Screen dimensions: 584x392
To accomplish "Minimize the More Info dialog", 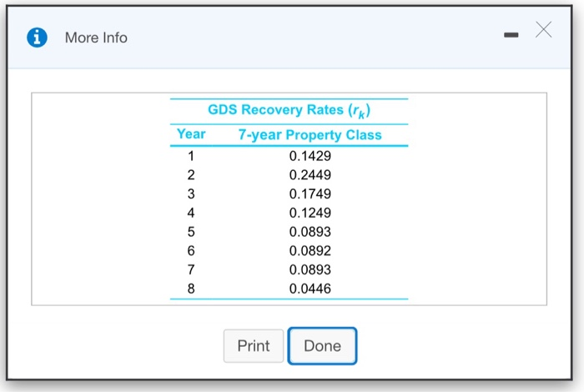I will click(x=511, y=35).
